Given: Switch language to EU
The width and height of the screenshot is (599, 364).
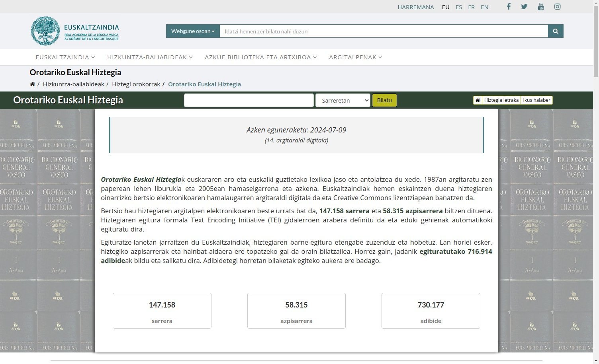Looking at the screenshot, I should (x=446, y=7).
